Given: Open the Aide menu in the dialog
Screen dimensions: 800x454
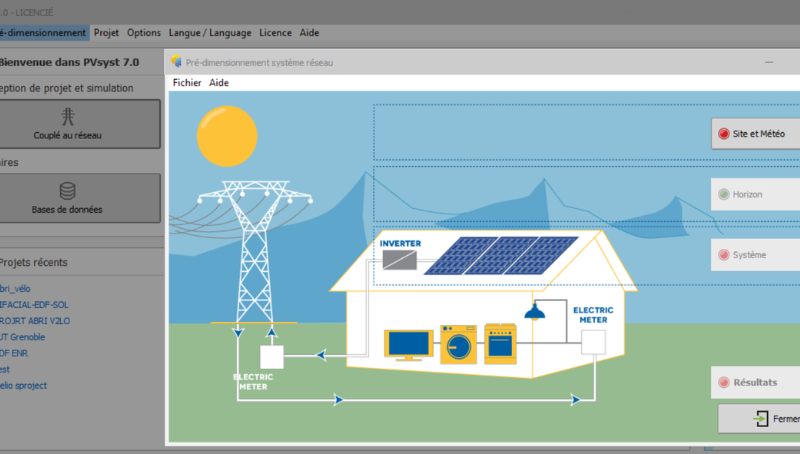Looking at the screenshot, I should [219, 83].
